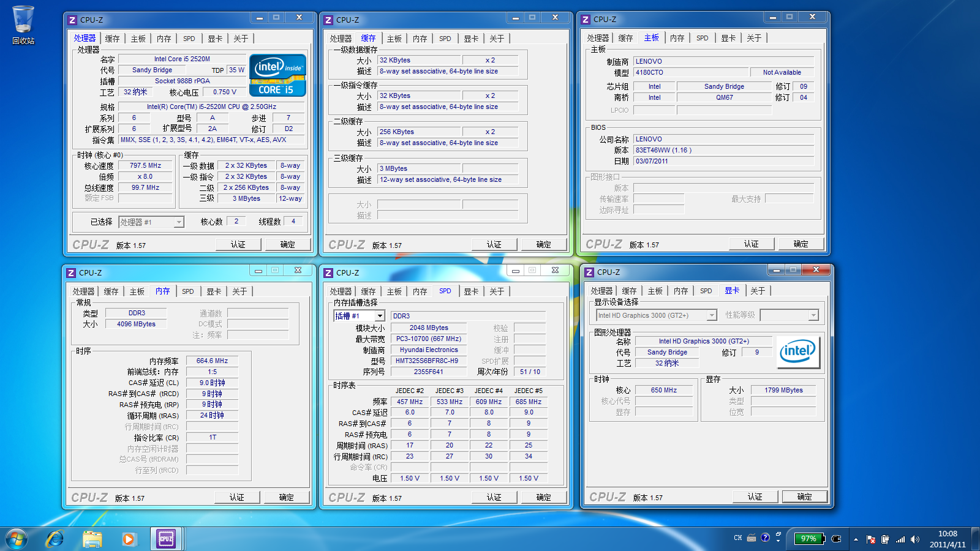The height and width of the screenshot is (551, 980).
Task: Click manufacturer Hyundai Electronics field
Action: coord(429,350)
